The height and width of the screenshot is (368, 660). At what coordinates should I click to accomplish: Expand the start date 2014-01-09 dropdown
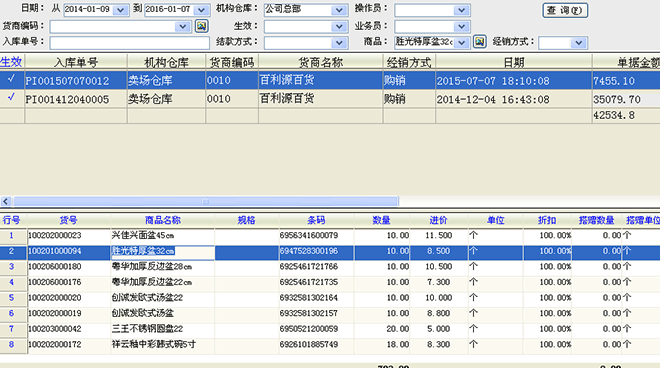(x=121, y=10)
